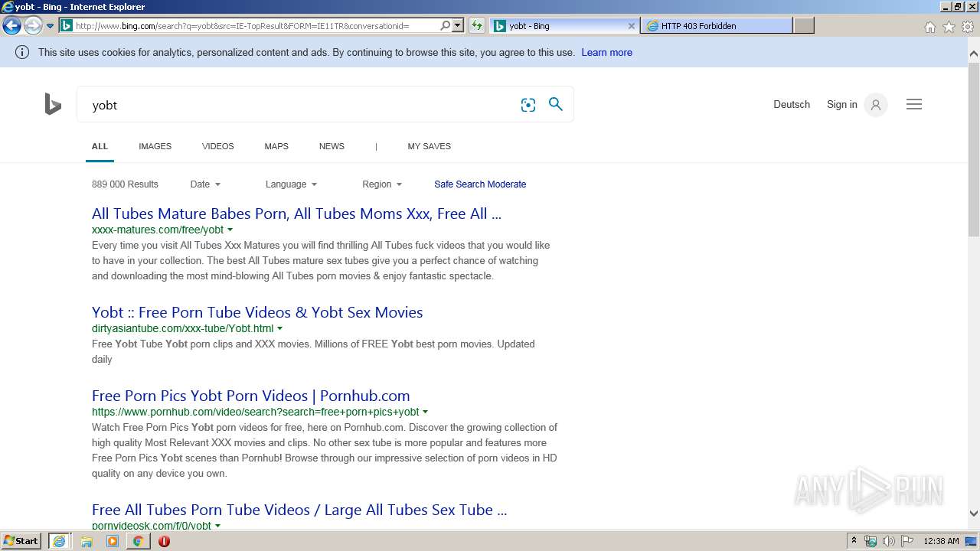Expand the Region filter dropdown
This screenshot has height=551, width=980.
tap(382, 184)
